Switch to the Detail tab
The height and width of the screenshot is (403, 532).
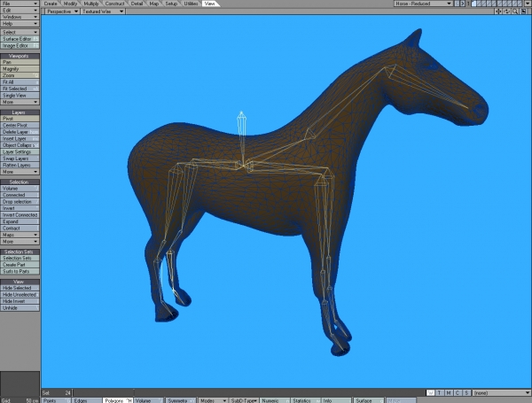pos(137,4)
